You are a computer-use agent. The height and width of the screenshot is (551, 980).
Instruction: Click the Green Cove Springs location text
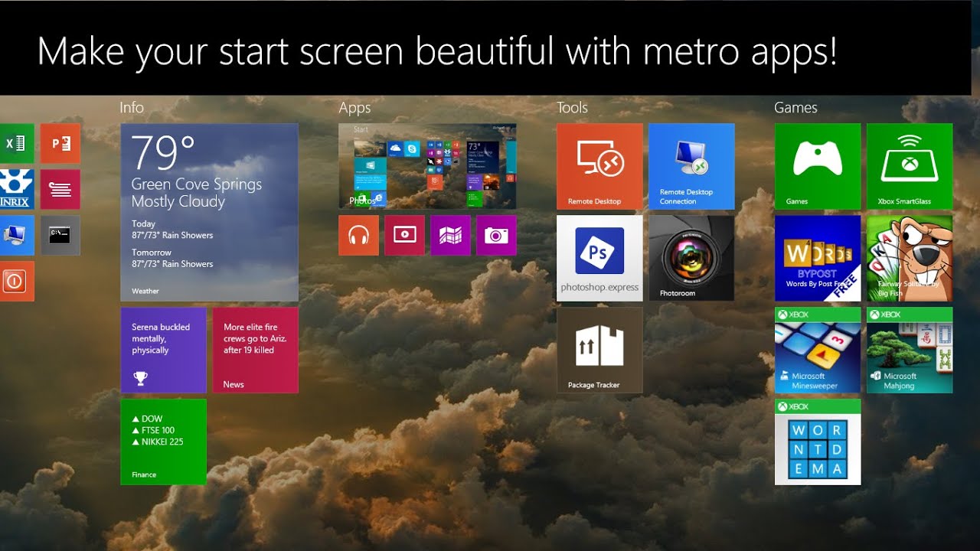[x=197, y=184]
